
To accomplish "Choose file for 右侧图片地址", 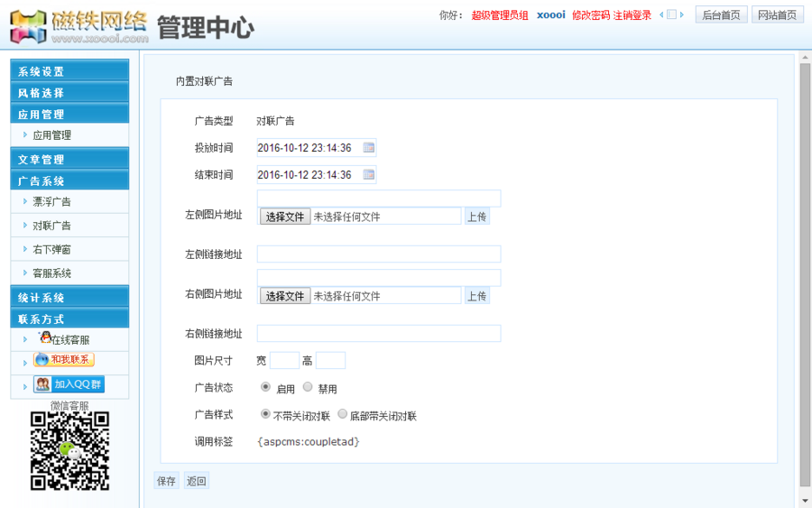I will click(x=285, y=296).
